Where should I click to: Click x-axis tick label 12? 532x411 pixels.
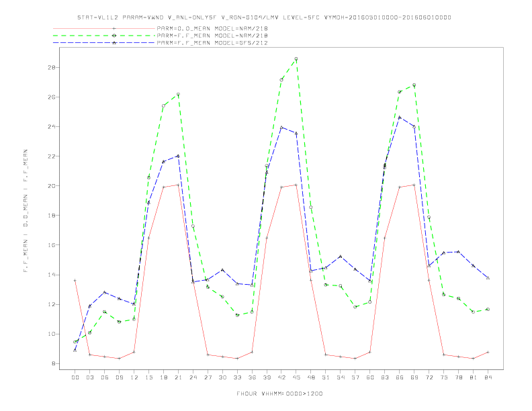(134, 377)
